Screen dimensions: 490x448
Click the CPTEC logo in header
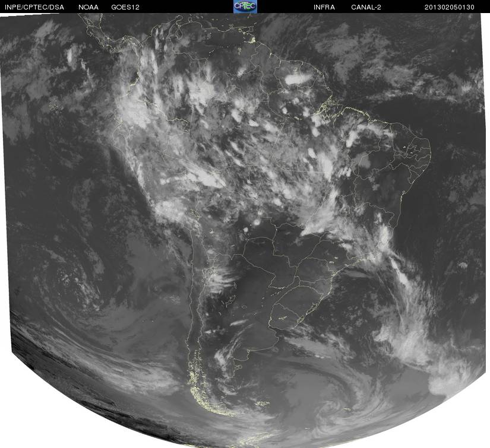pyautogui.click(x=245, y=7)
